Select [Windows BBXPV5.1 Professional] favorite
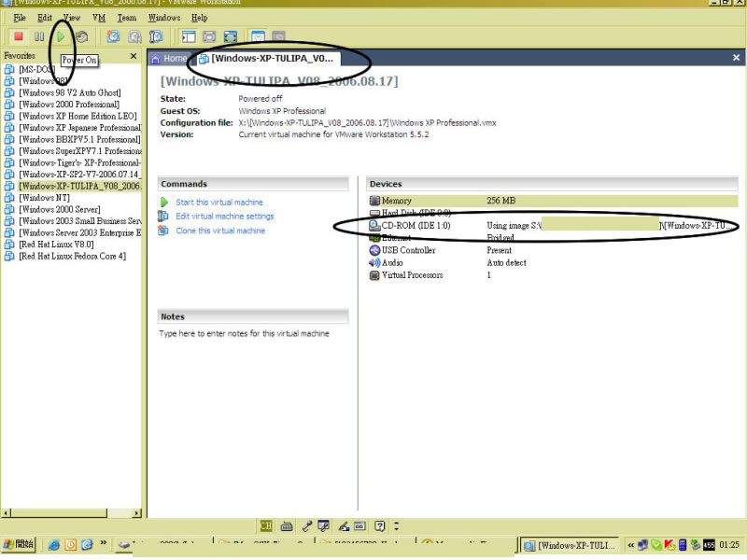747x560 pixels. (79, 139)
